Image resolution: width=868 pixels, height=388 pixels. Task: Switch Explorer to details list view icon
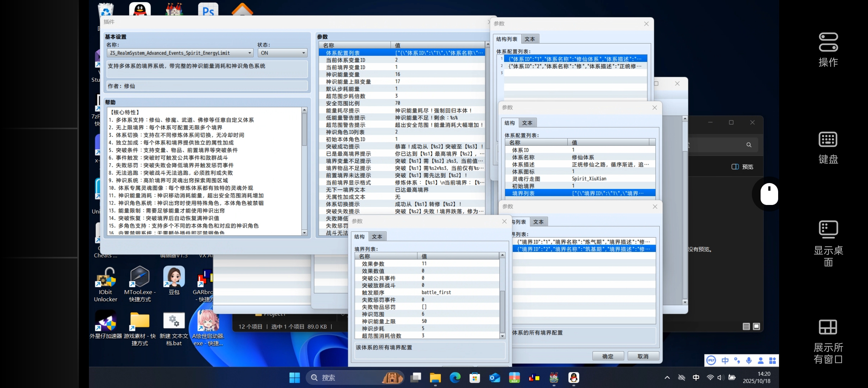[x=746, y=326]
